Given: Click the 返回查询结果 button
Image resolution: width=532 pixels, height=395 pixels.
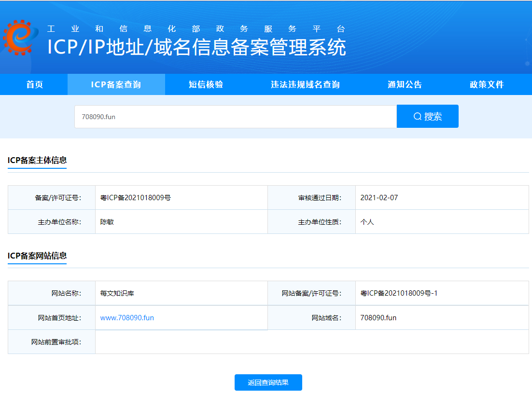Looking at the screenshot, I should pyautogui.click(x=268, y=382).
